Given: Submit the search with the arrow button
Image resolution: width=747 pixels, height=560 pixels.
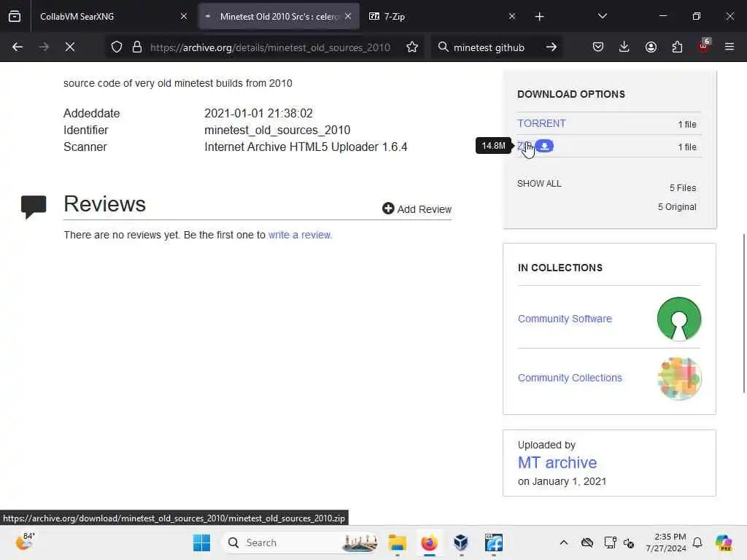Looking at the screenshot, I should [x=551, y=47].
